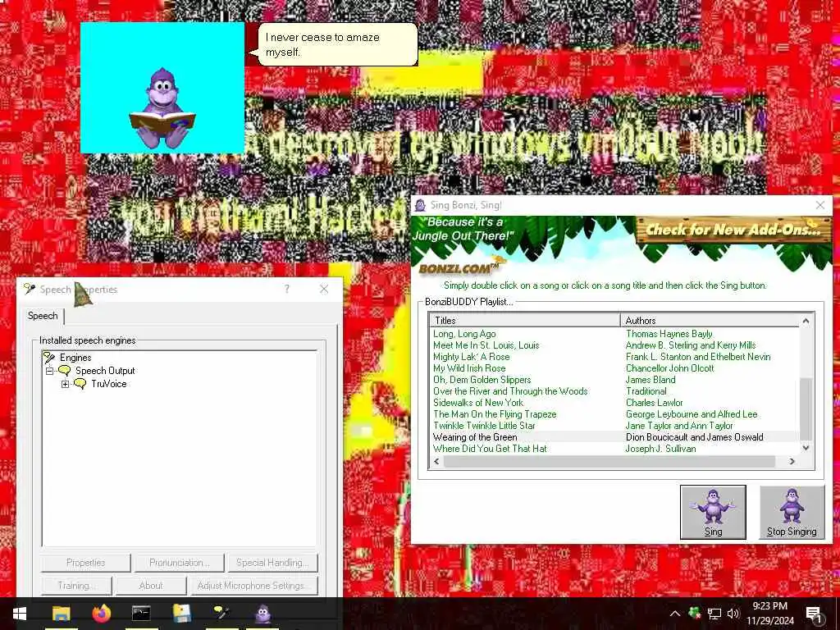Click the Training... button

(76, 586)
